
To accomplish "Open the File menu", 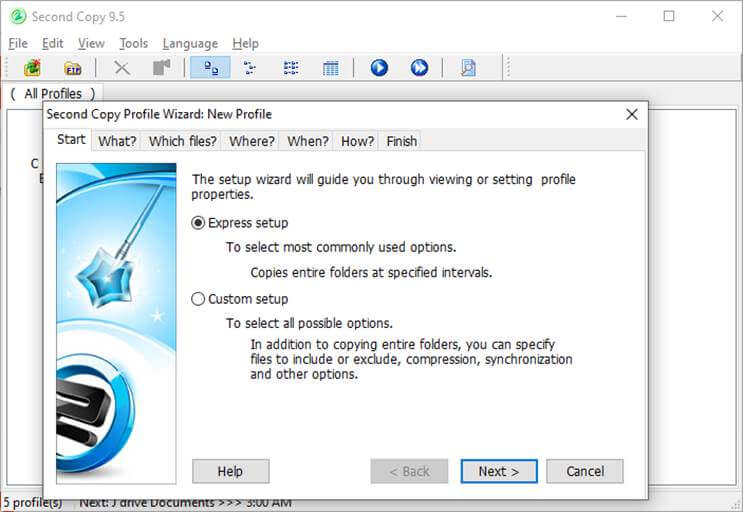I will pos(18,44).
